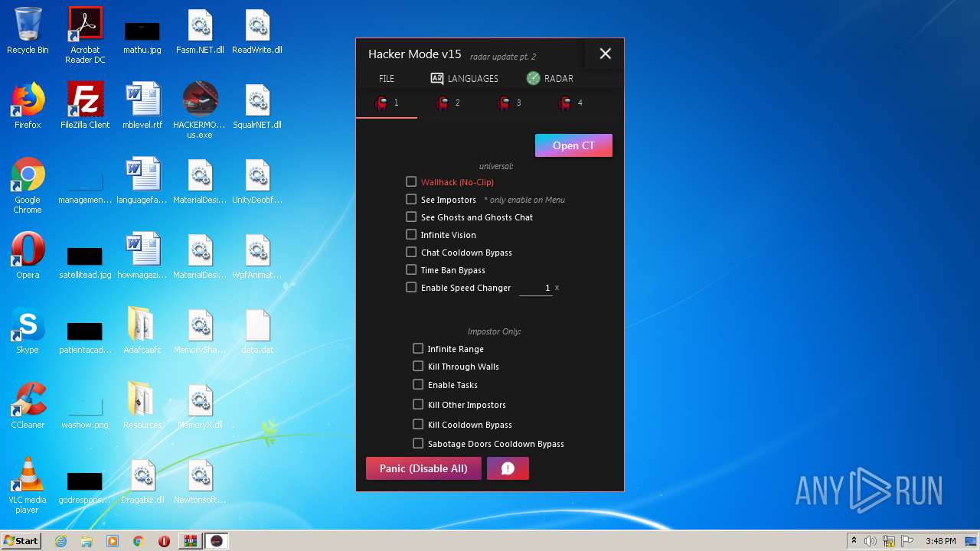Select the MemoryX.dll file
Image resolution: width=980 pixels, height=551 pixels.
tap(200, 406)
